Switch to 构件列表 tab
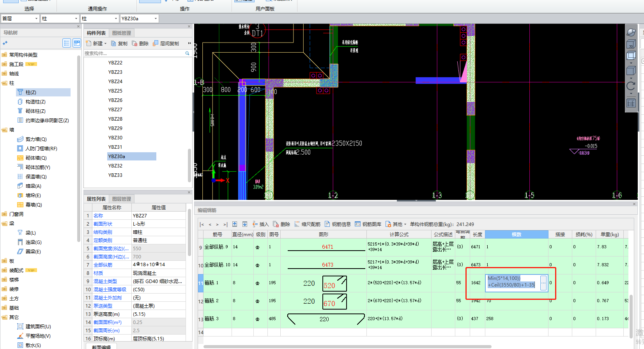 coord(96,33)
